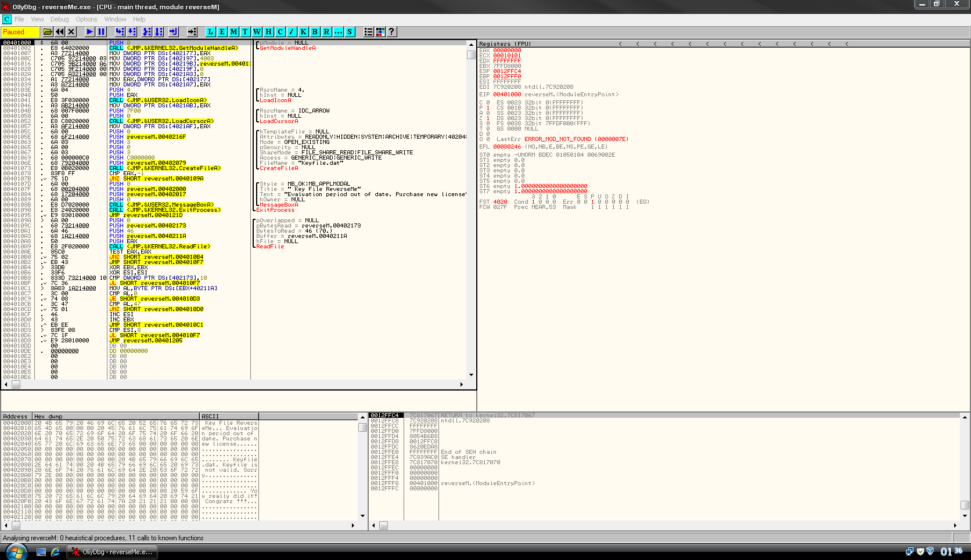Toggle the Z flag value in registers
The image size is (971, 560).
point(488,118)
